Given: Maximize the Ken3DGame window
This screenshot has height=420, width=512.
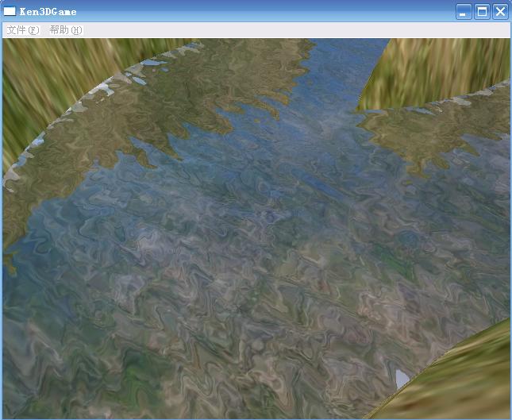Looking at the screenshot, I should [x=482, y=12].
